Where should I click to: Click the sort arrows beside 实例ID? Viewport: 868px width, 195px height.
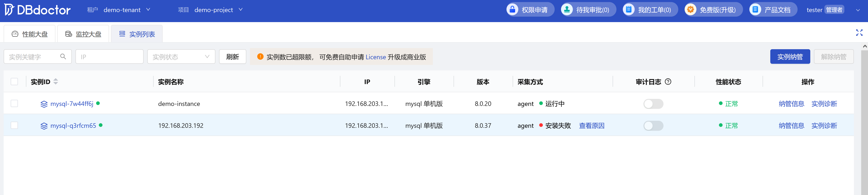pos(56,82)
